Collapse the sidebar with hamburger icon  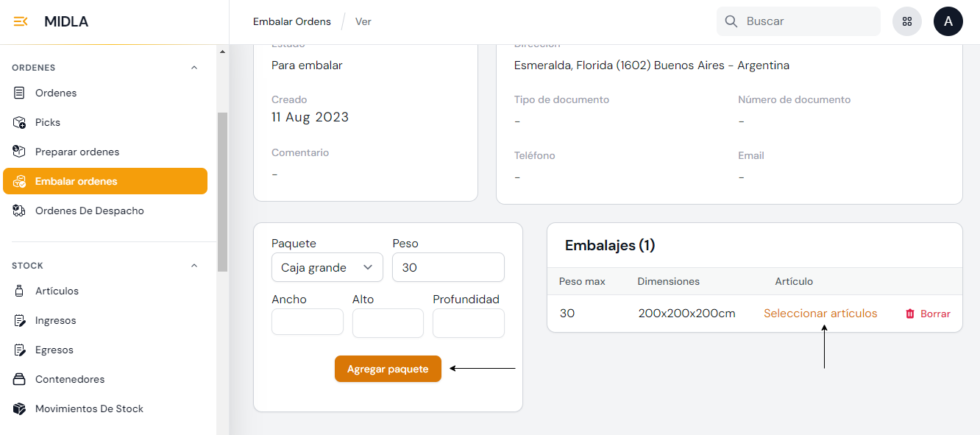(x=21, y=21)
